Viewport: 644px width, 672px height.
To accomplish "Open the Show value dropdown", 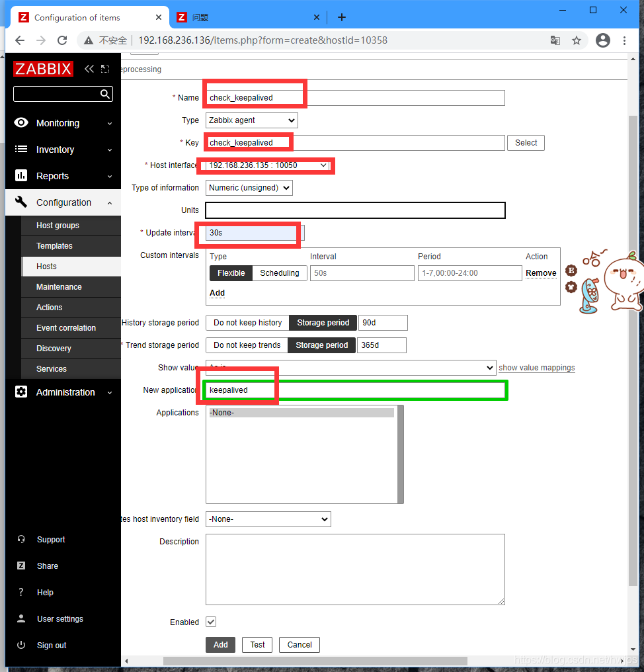I will pyautogui.click(x=351, y=368).
